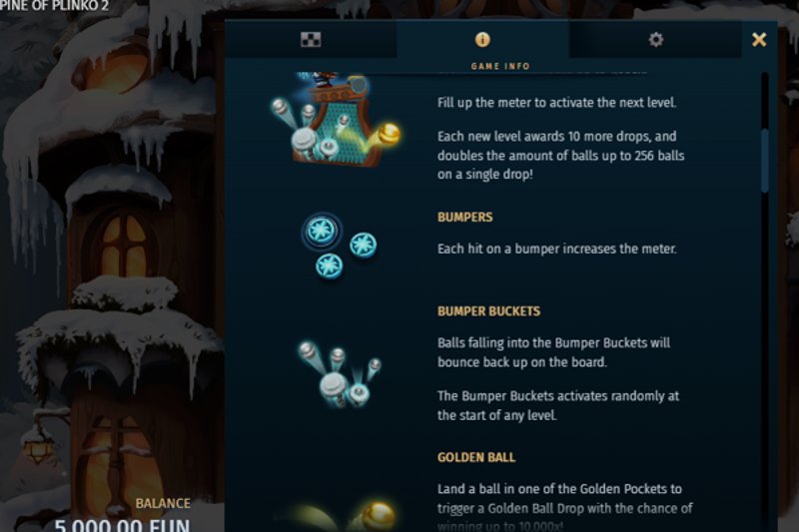Click the 5,000.00 FUN balance amount
Screen dimensions: 799x532
coord(122,525)
